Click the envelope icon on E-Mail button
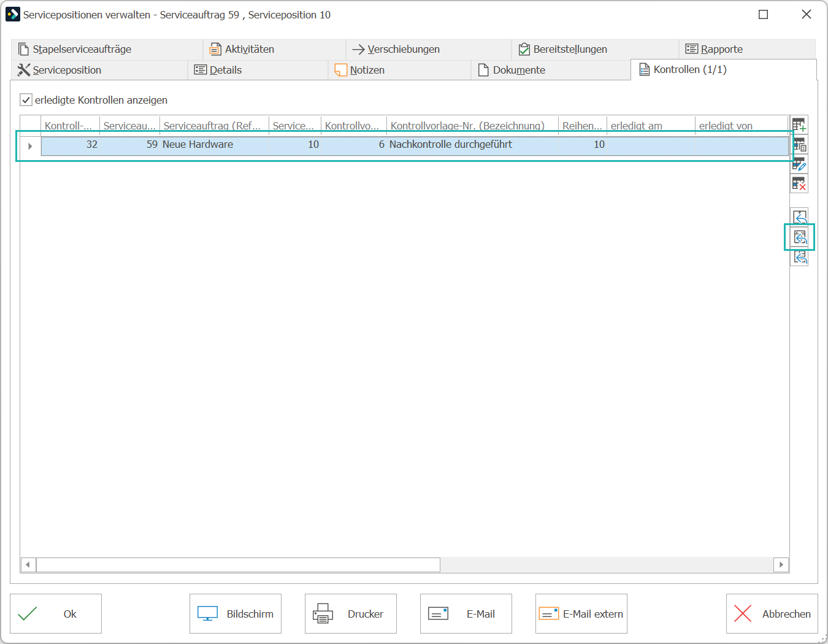The width and height of the screenshot is (828, 644). (x=438, y=614)
